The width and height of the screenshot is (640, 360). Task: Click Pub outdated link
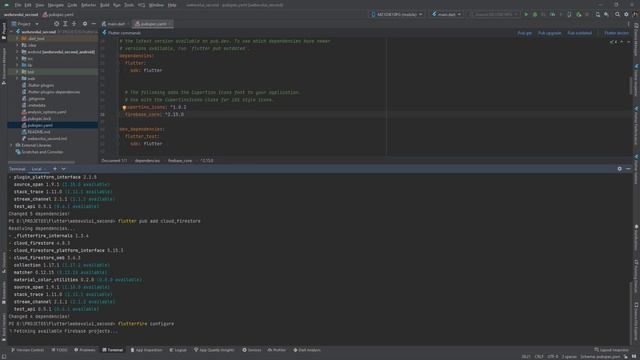579,33
